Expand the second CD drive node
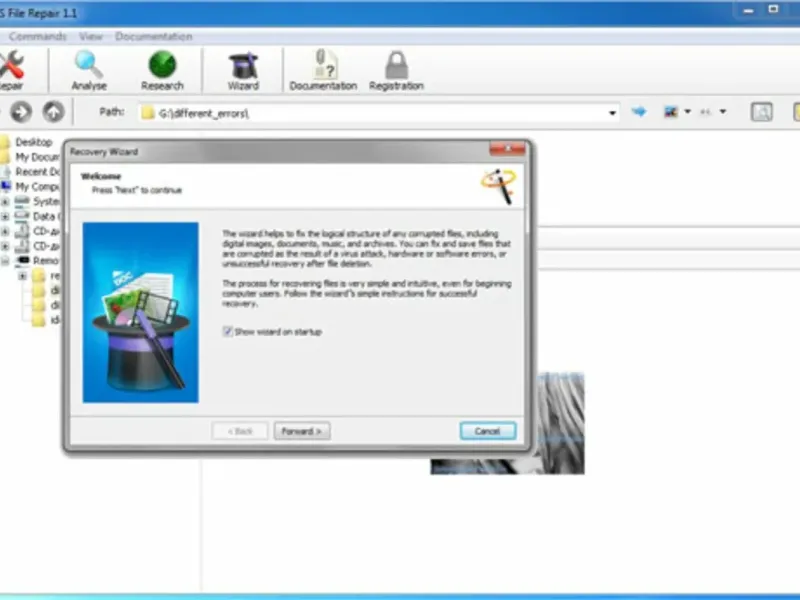 coord(5,246)
